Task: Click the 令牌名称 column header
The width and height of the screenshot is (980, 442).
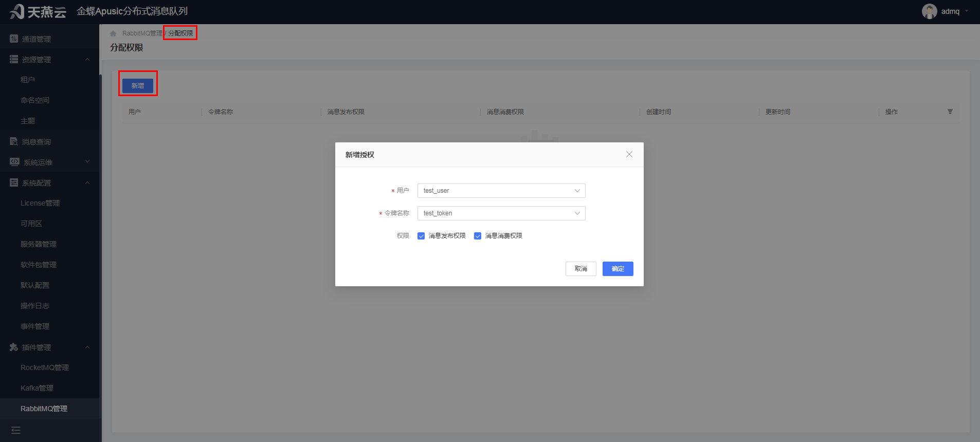Action: click(221, 112)
